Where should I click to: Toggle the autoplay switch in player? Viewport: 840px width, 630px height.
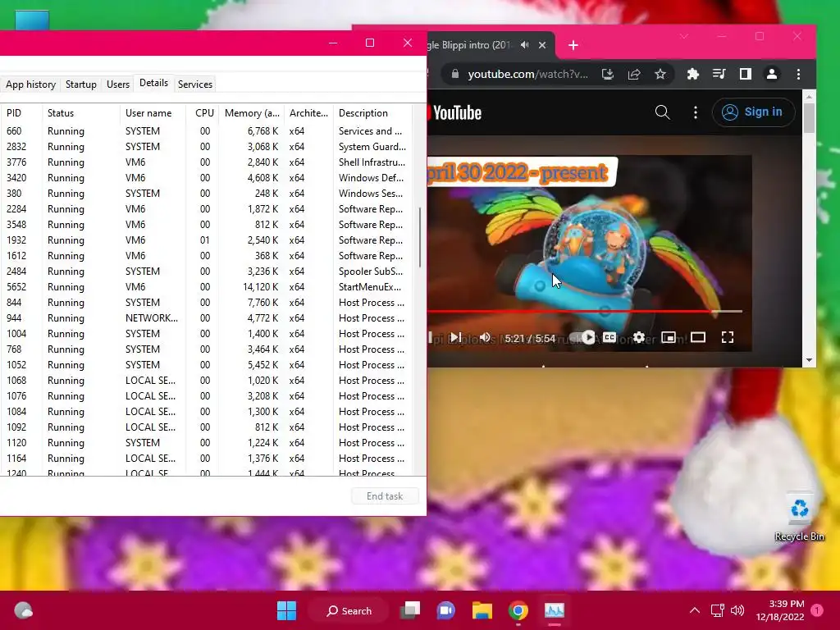pyautogui.click(x=582, y=337)
